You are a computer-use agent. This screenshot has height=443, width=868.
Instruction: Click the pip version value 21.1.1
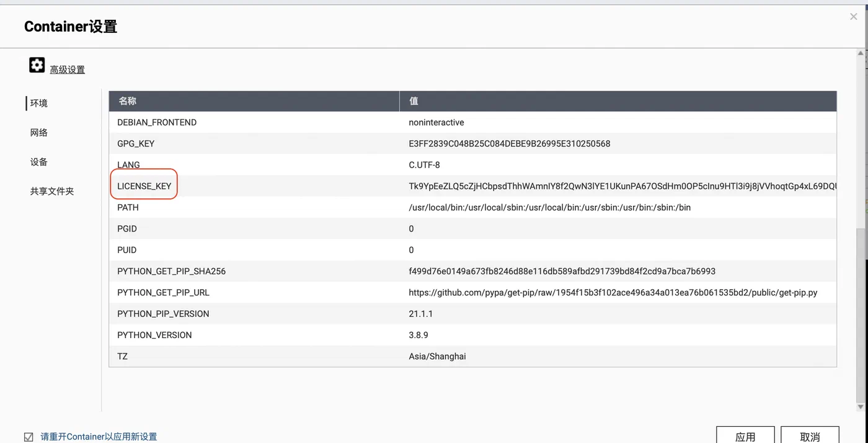click(x=421, y=313)
